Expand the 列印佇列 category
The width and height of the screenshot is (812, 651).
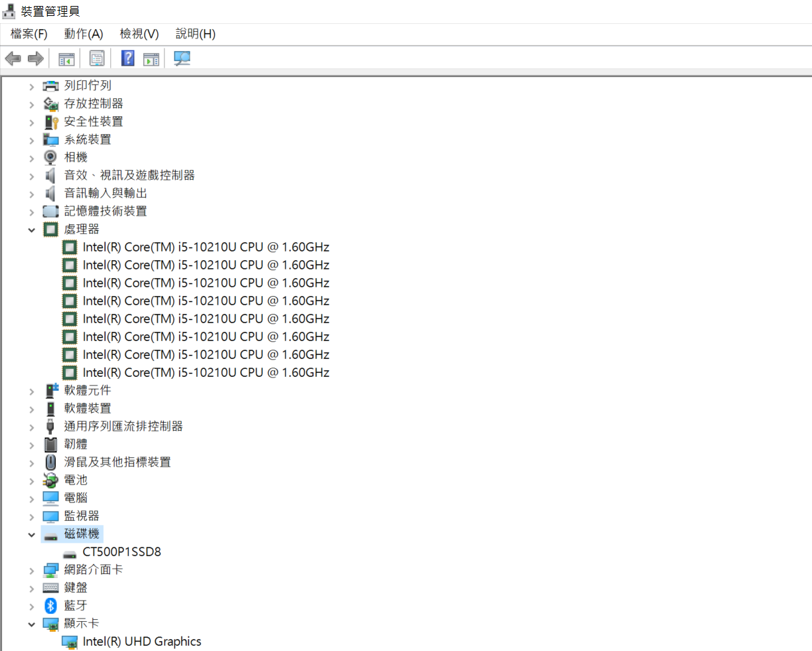pos(31,86)
